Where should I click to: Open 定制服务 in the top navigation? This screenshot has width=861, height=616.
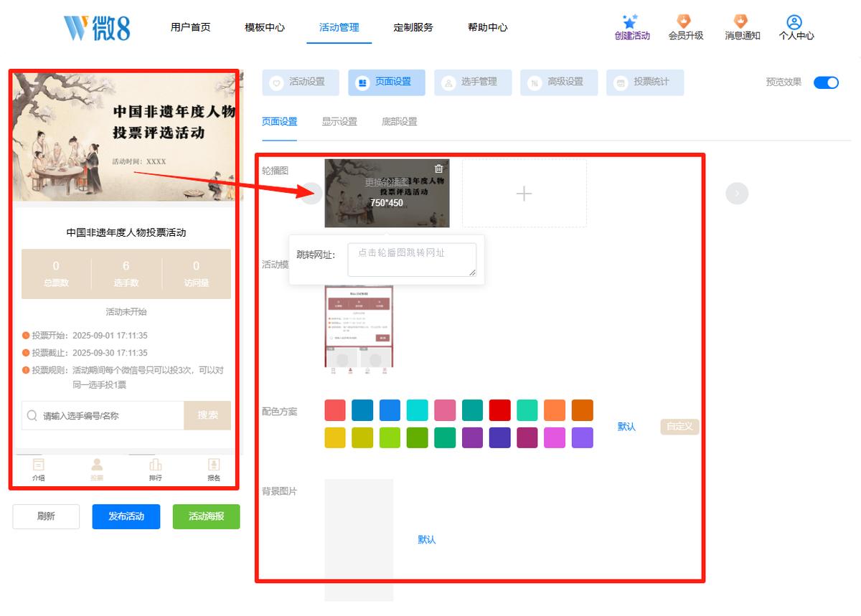tap(413, 28)
